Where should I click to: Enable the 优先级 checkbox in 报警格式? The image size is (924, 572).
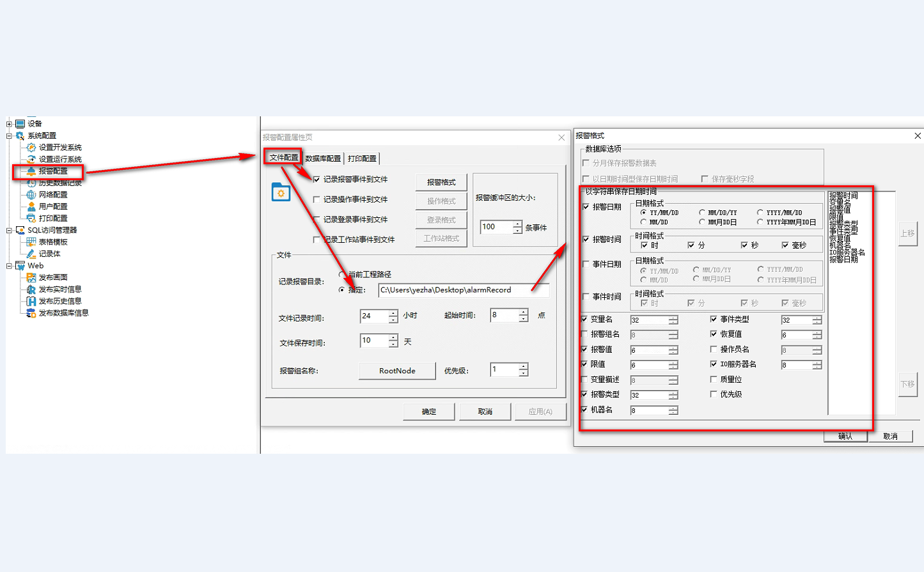[714, 395]
